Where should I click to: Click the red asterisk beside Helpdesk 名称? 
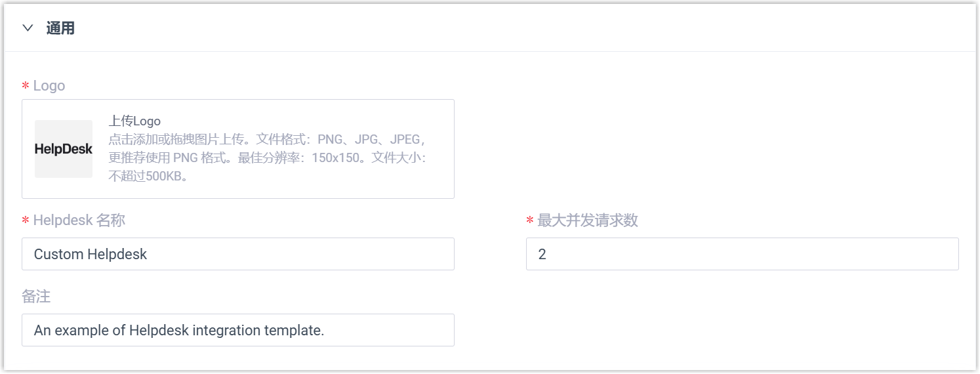click(x=26, y=221)
